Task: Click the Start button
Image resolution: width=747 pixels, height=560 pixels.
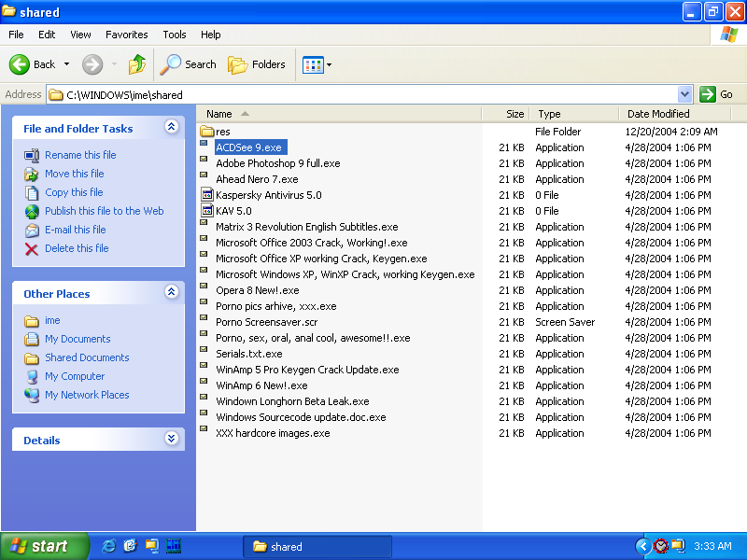Action: pyautogui.click(x=44, y=546)
